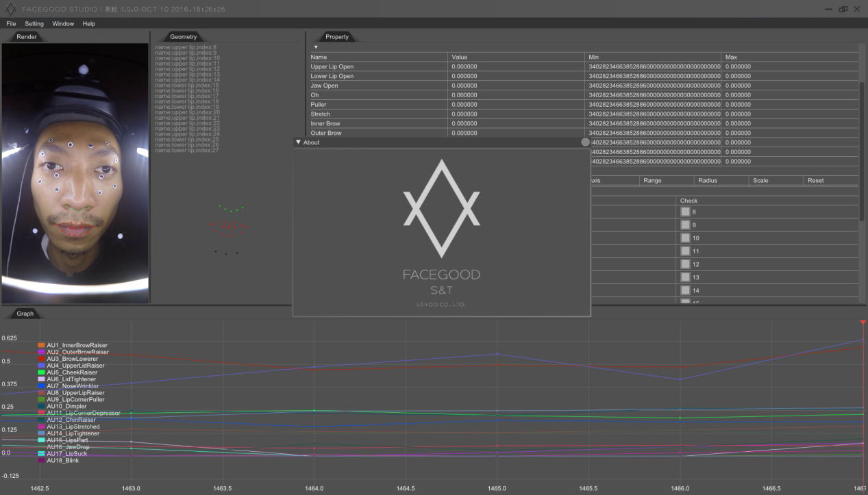
Task: Click geometry entry 'name:upper lip,index:8'
Action: click(x=186, y=47)
